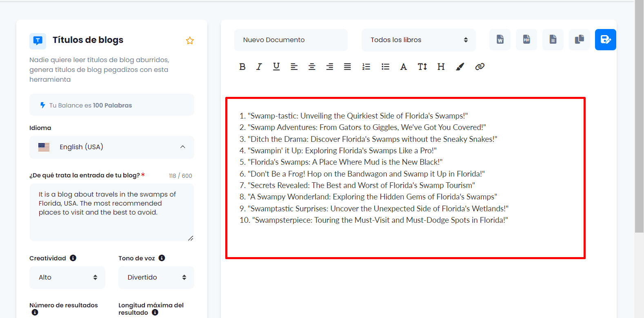
Task: Open the English (USA) language dropdown
Action: (111, 147)
